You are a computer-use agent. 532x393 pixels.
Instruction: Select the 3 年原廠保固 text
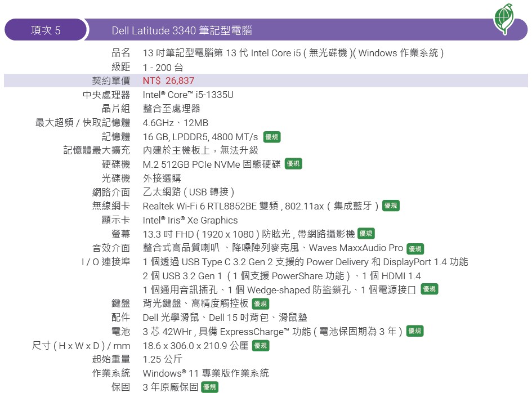coord(171,387)
